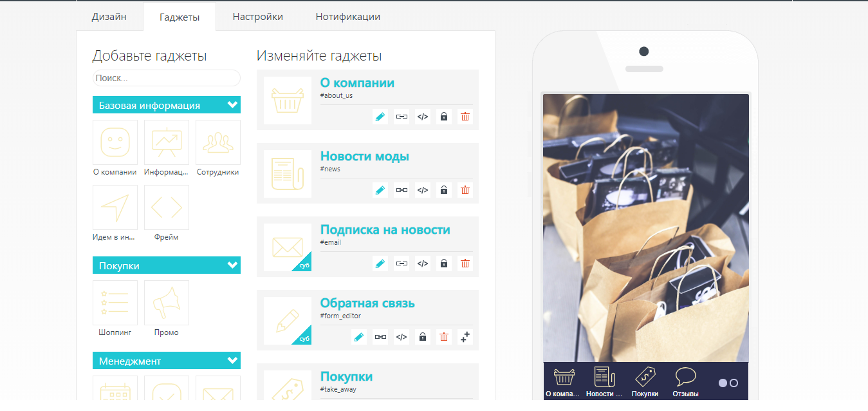Add the Идем в... navigation arrow gadget
Screen dimensions: 868x411
115,207
